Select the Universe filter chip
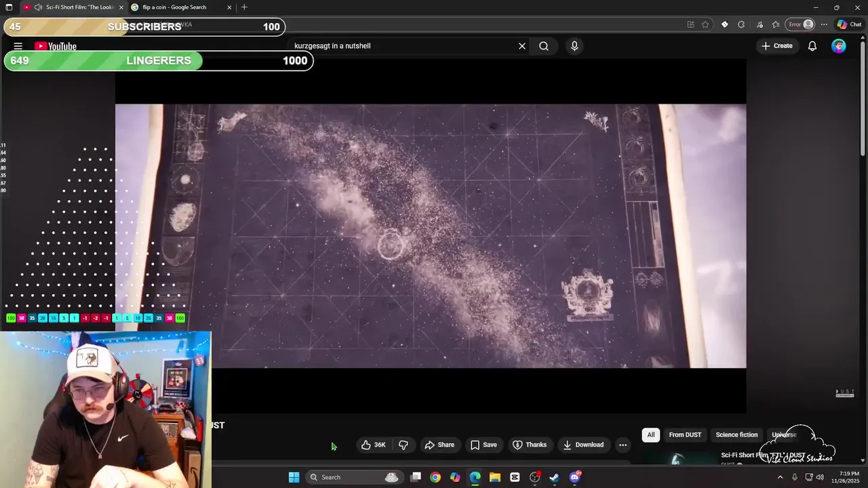The height and width of the screenshot is (488, 868). [x=784, y=435]
